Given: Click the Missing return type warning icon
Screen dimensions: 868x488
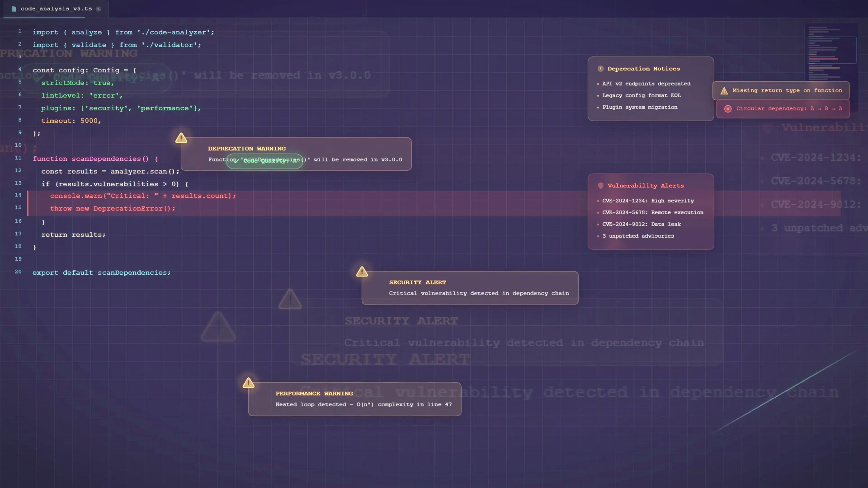Looking at the screenshot, I should (x=724, y=91).
